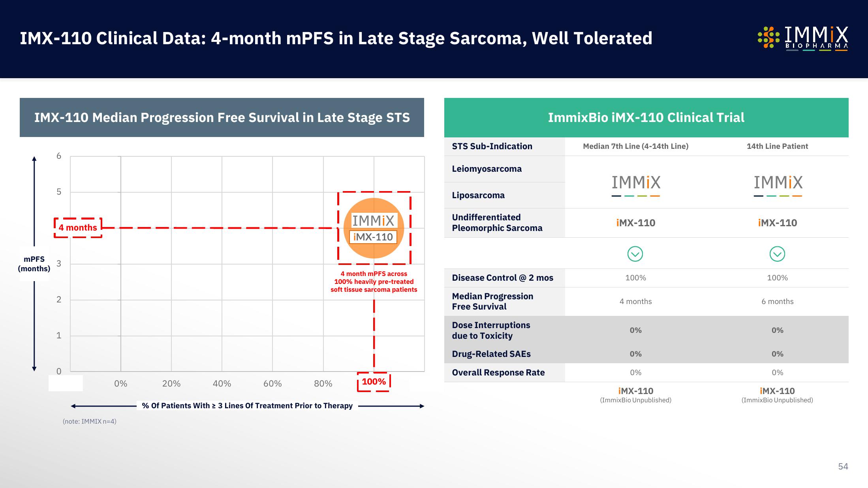
Task: Click the '0%' x-axis tick label
Action: tap(120, 383)
